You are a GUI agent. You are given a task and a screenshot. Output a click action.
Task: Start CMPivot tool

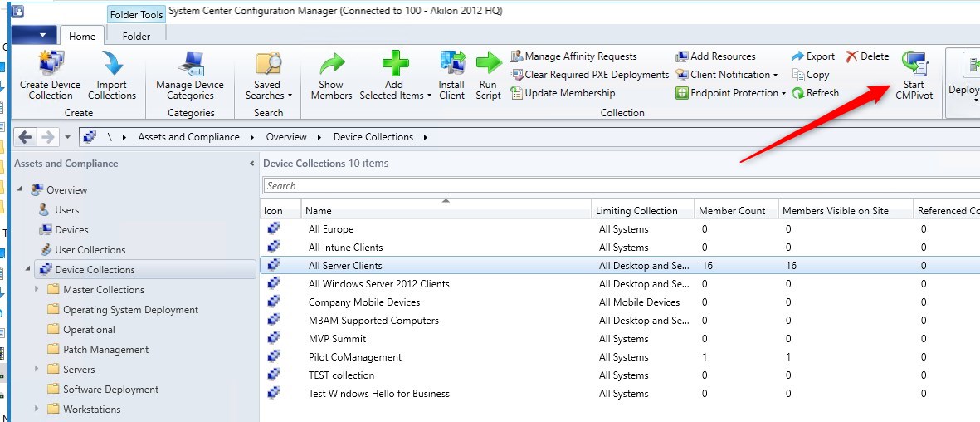tap(914, 76)
